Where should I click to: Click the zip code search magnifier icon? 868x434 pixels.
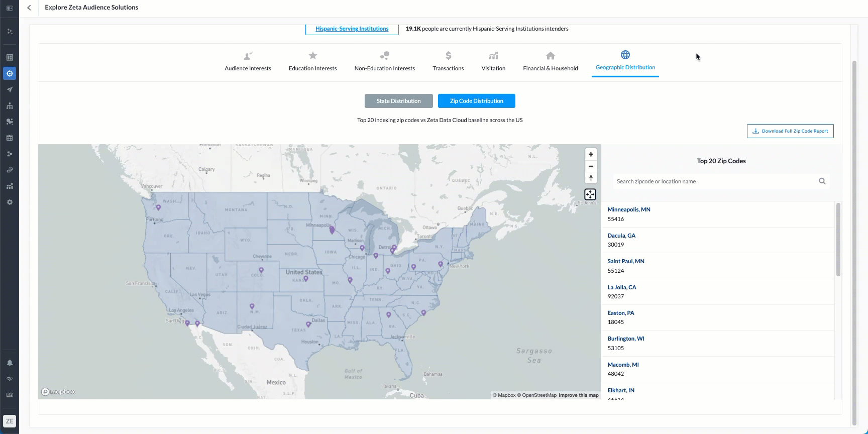[x=822, y=181]
